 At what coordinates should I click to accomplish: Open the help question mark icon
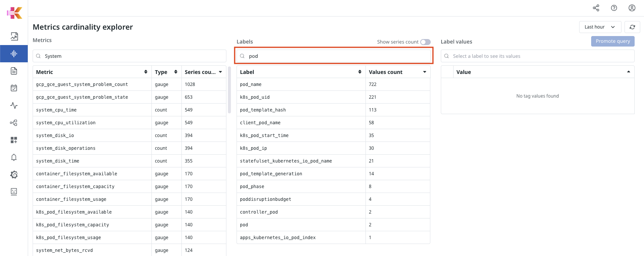pos(614,8)
